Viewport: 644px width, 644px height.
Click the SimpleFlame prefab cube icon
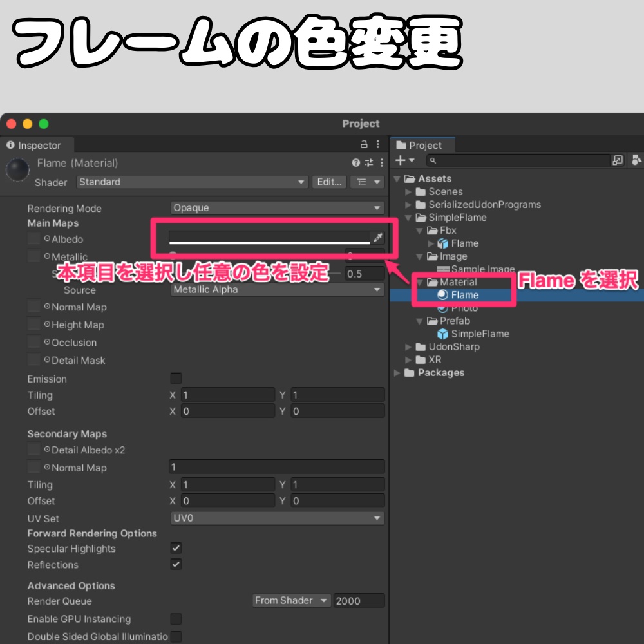pyautogui.click(x=443, y=334)
